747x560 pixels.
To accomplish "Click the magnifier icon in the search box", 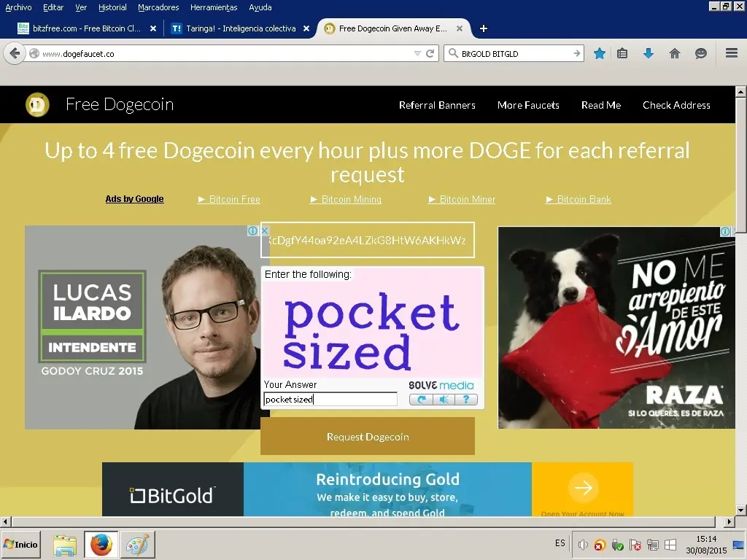I will [453, 53].
